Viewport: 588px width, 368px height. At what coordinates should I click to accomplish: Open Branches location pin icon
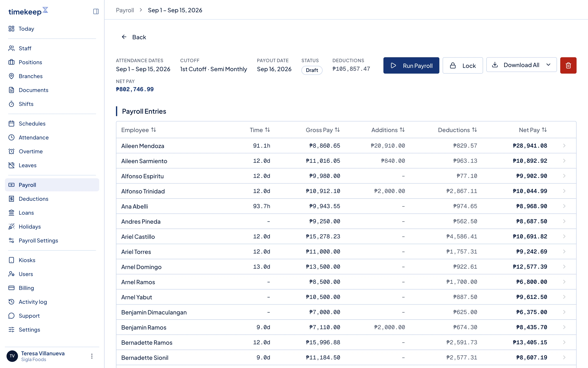point(11,76)
